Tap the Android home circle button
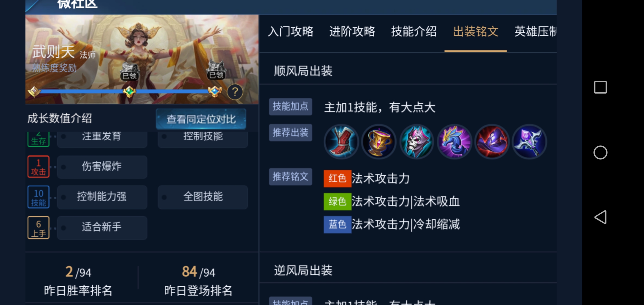Image resolution: width=644 pixels, height=305 pixels. 601,152
